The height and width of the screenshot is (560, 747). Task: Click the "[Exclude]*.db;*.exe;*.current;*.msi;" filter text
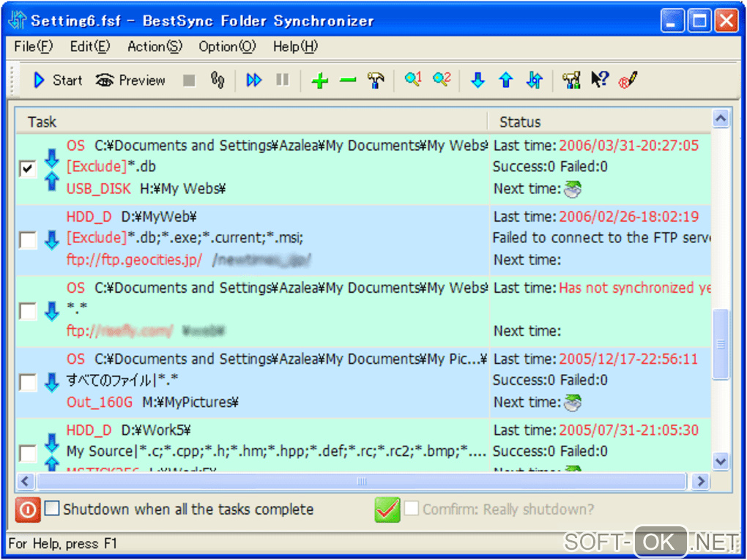pos(185,238)
